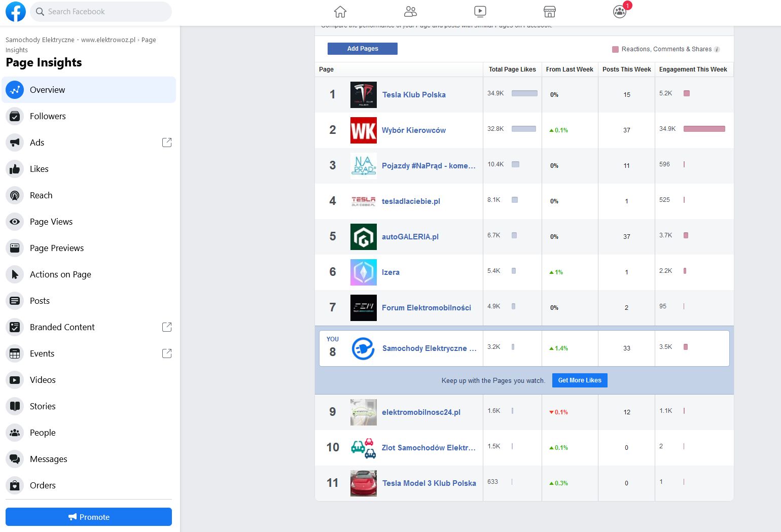Open the Izera page link

tap(390, 272)
